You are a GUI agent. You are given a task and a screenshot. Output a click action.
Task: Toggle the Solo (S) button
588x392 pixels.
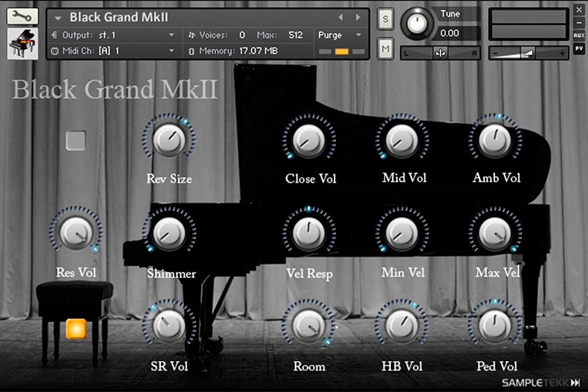[x=385, y=20]
